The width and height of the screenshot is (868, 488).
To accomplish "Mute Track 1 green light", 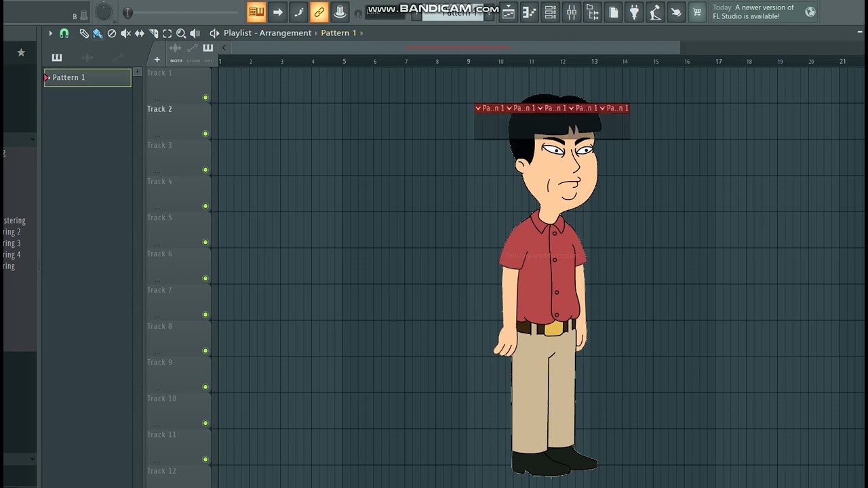I will [x=205, y=98].
